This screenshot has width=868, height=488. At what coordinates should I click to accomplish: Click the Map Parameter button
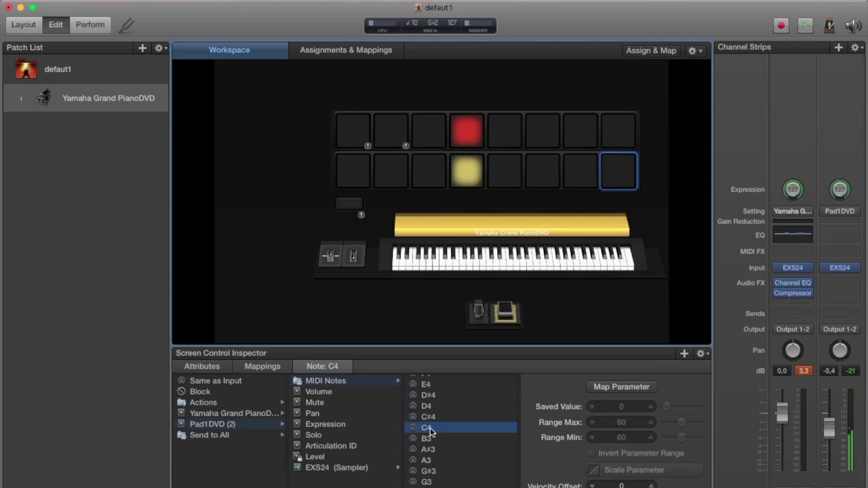click(621, 386)
